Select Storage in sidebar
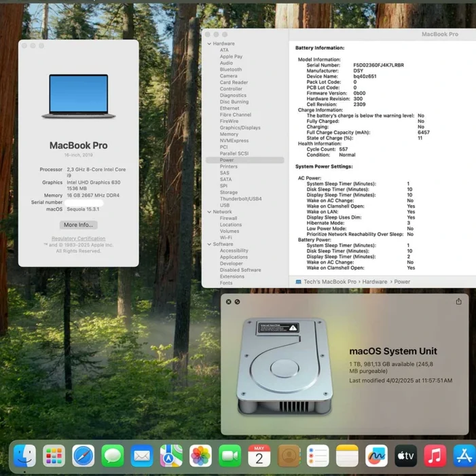The image size is (476, 476). [229, 192]
